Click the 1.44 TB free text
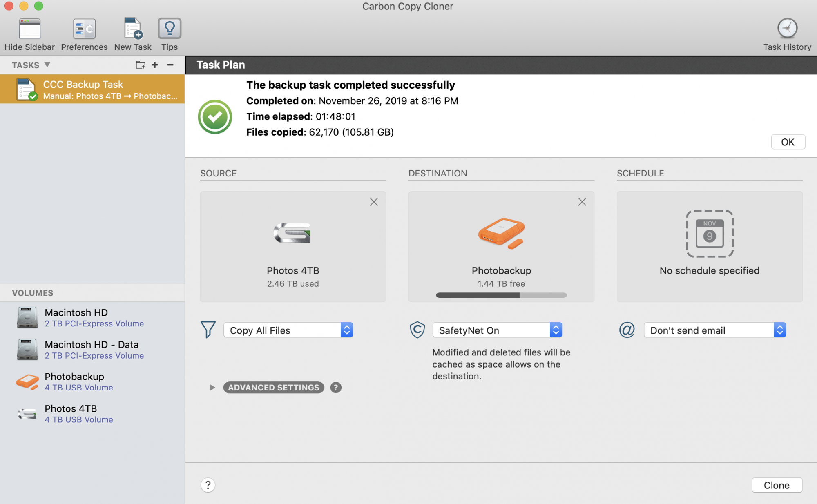817x504 pixels. pos(501,284)
